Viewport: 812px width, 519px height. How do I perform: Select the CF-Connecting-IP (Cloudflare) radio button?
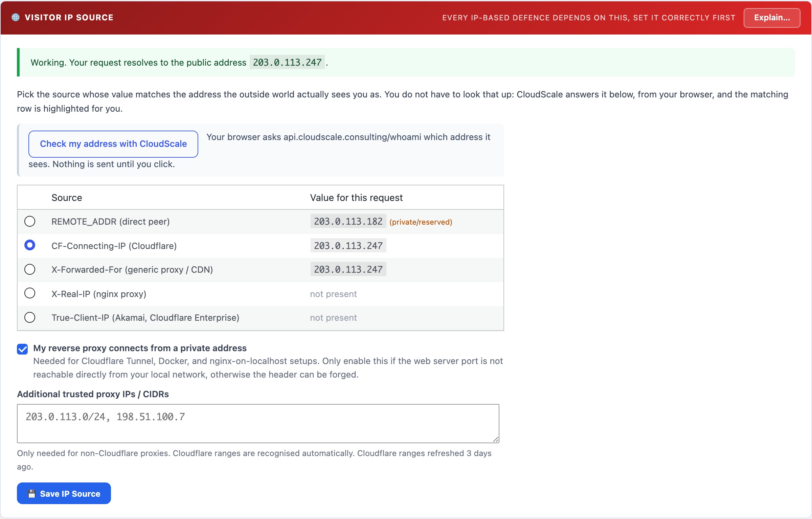pyautogui.click(x=30, y=245)
